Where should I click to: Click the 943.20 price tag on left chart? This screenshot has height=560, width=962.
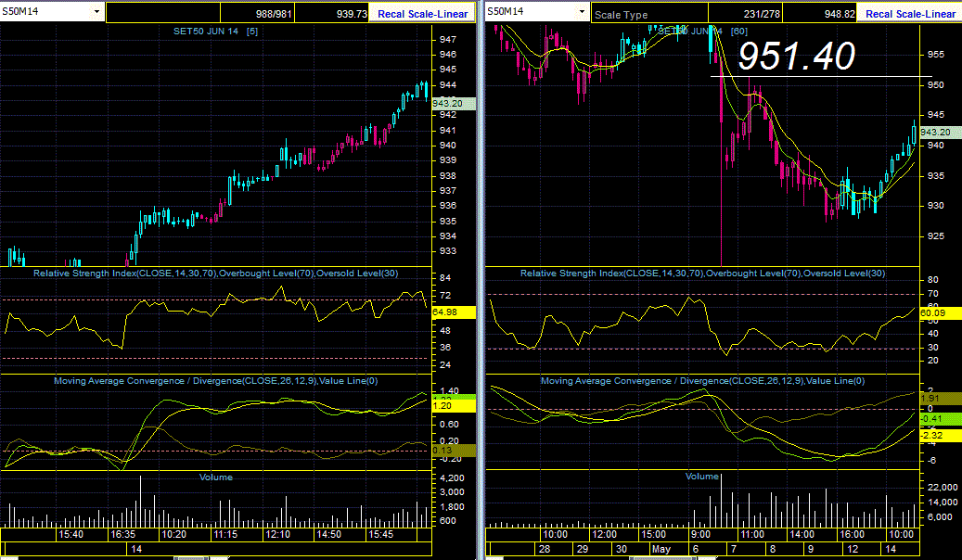pos(454,103)
